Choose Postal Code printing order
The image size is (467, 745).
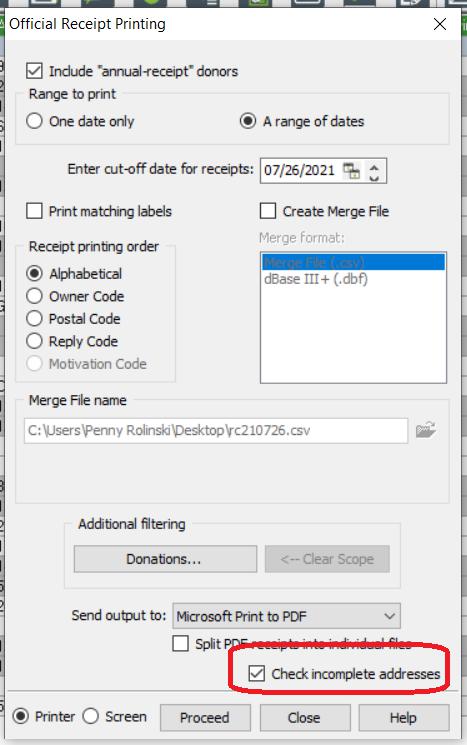point(34,318)
